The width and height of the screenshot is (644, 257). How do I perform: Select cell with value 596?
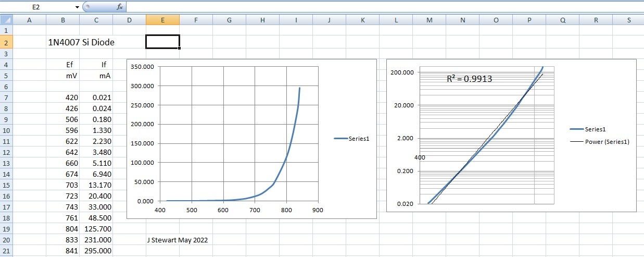point(62,130)
